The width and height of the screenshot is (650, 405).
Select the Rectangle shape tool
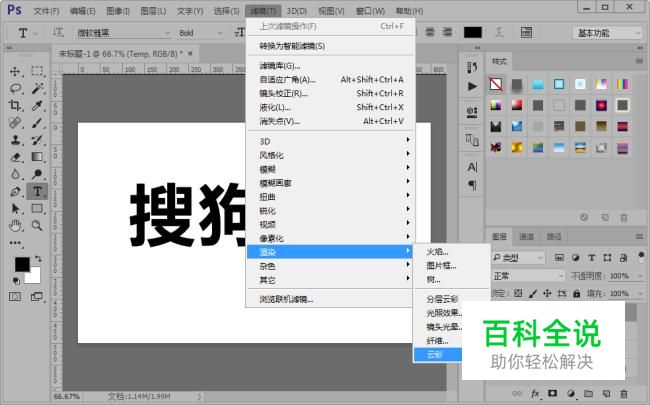pos(37,209)
